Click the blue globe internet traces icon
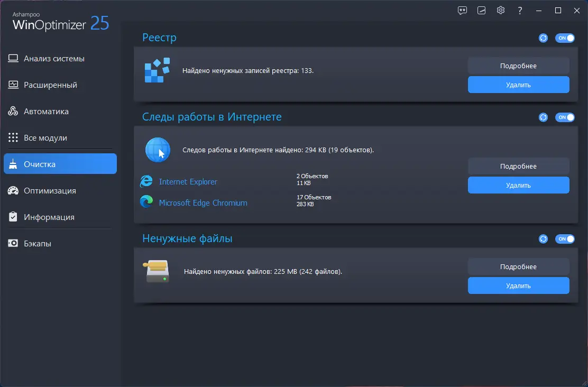This screenshot has height=387, width=588. point(158,150)
